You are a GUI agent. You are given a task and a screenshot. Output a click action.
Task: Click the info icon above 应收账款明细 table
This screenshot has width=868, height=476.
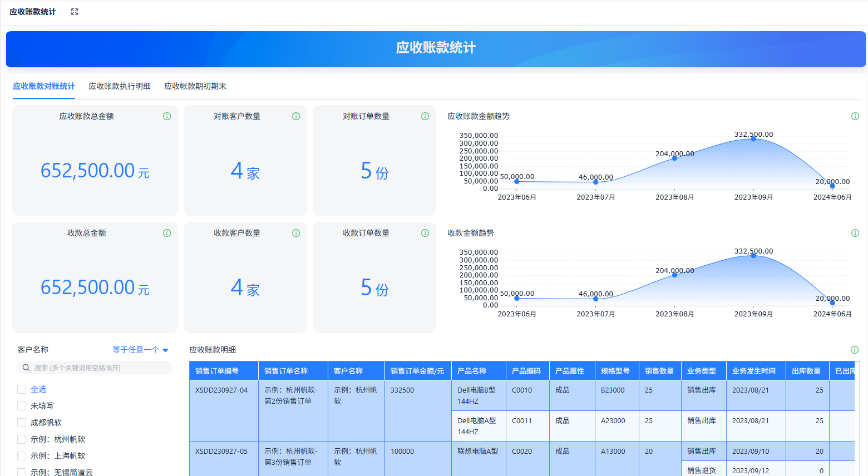coord(855,349)
